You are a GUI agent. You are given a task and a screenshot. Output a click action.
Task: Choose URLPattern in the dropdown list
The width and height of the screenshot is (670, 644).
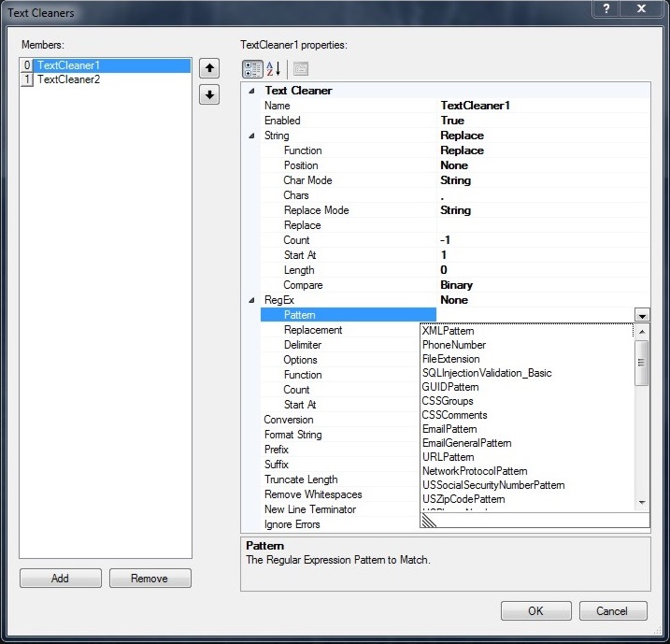click(x=448, y=457)
